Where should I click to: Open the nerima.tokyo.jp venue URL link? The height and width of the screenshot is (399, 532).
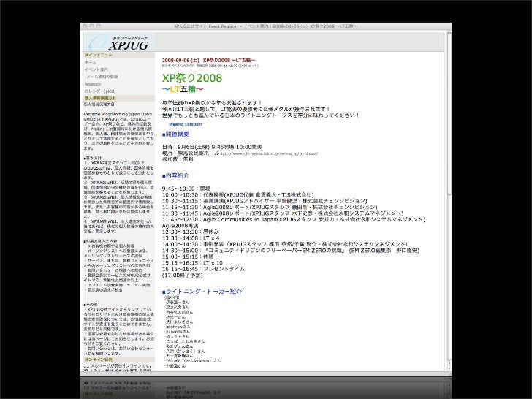(x=270, y=153)
